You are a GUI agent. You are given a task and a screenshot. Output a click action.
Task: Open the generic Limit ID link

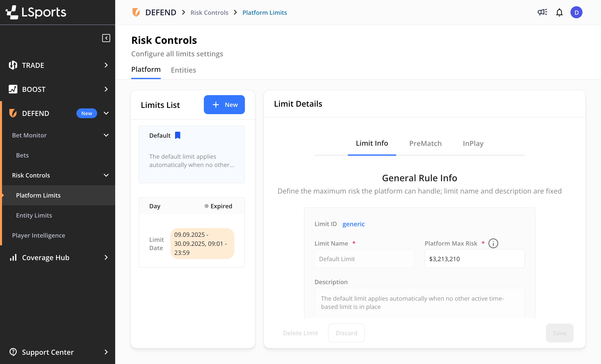coord(353,224)
